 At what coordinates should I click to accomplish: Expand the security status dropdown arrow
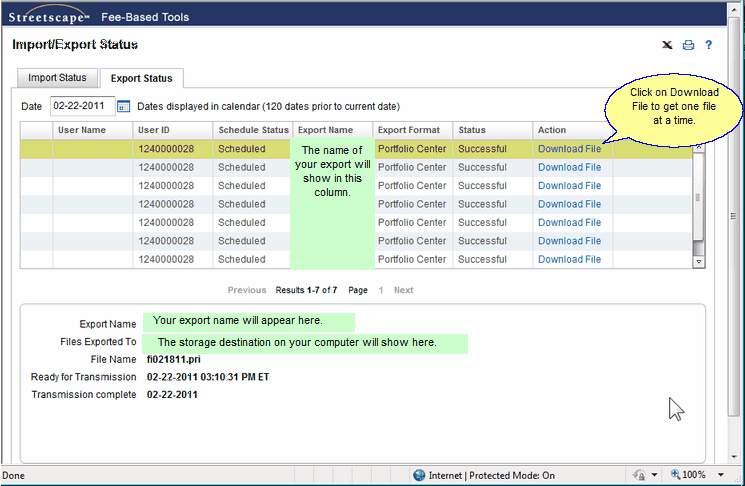click(x=654, y=476)
